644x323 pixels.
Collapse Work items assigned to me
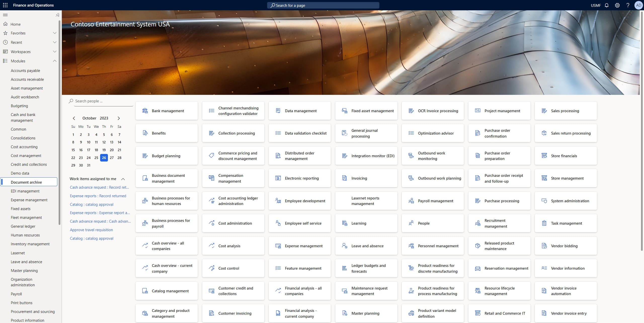(x=123, y=179)
